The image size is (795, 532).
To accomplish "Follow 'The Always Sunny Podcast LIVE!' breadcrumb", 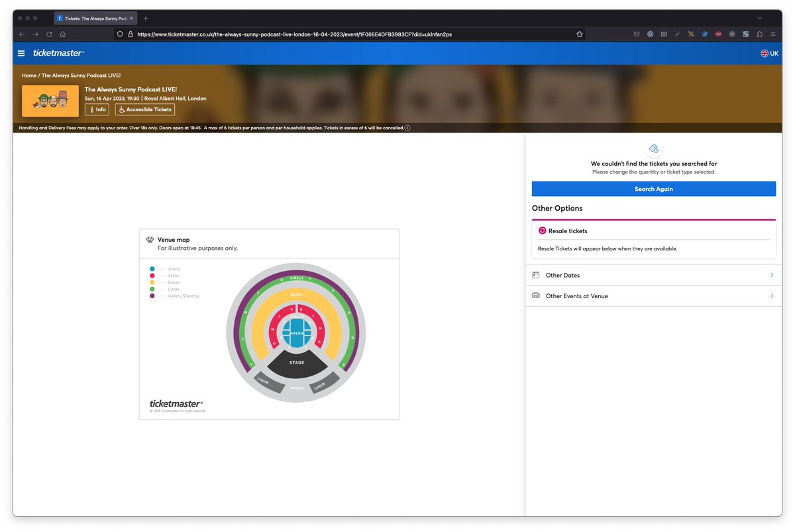I will pos(81,76).
